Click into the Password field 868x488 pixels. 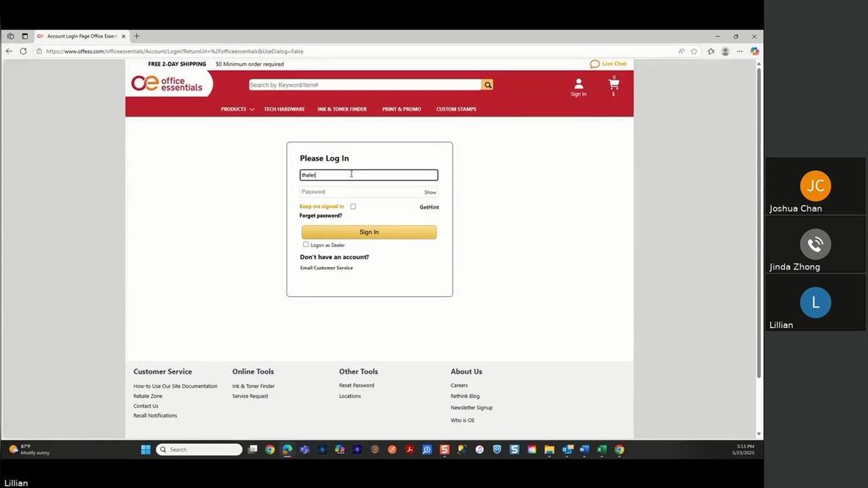click(360, 192)
